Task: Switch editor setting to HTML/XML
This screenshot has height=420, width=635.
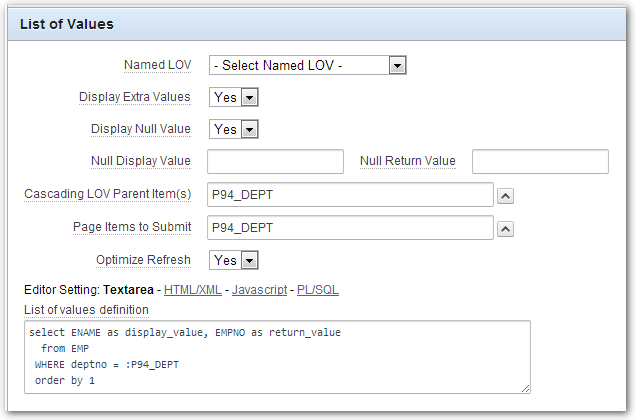Action: point(191,290)
